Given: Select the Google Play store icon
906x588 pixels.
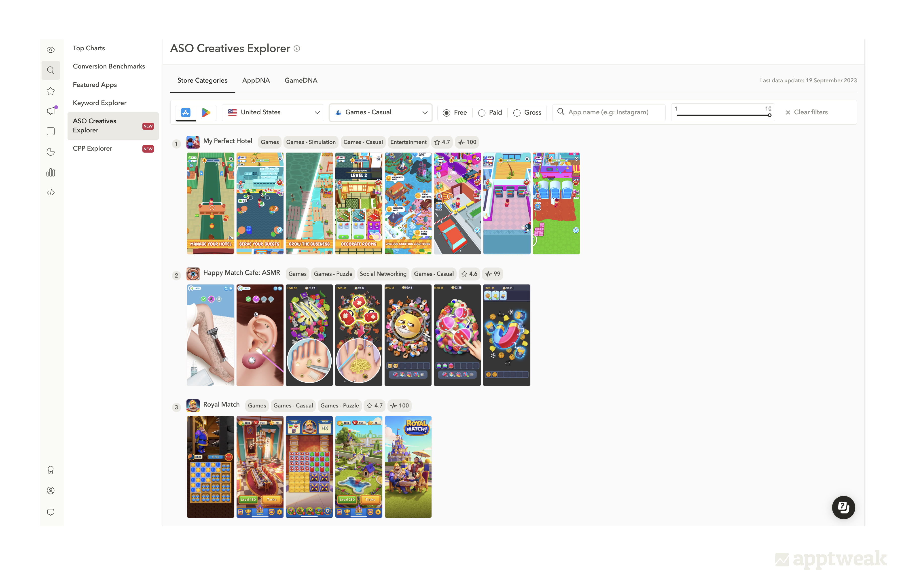Looking at the screenshot, I should coord(206,113).
